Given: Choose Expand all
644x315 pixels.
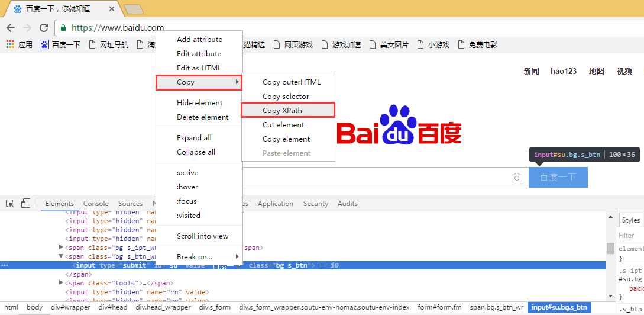Looking at the screenshot, I should [x=199, y=138].
